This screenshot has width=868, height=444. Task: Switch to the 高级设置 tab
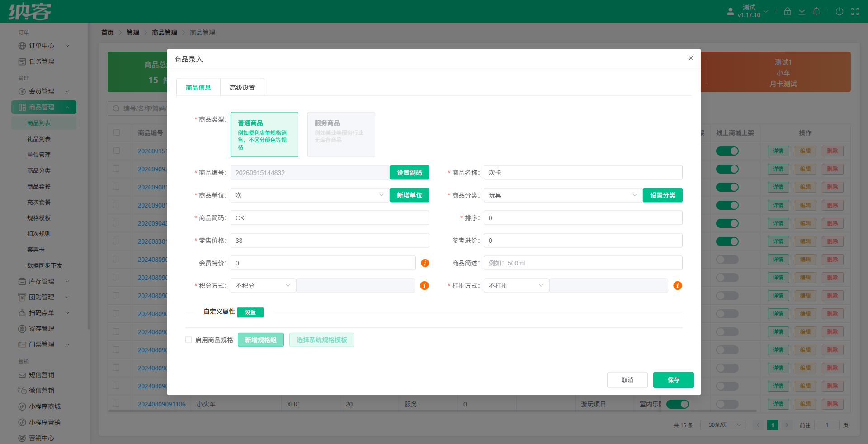point(242,88)
